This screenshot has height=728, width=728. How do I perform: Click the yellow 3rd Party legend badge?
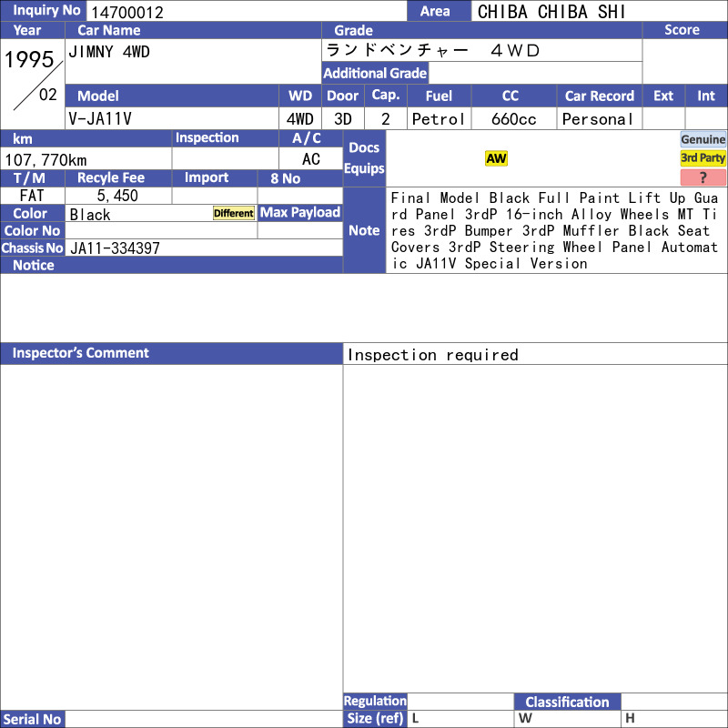703,157
